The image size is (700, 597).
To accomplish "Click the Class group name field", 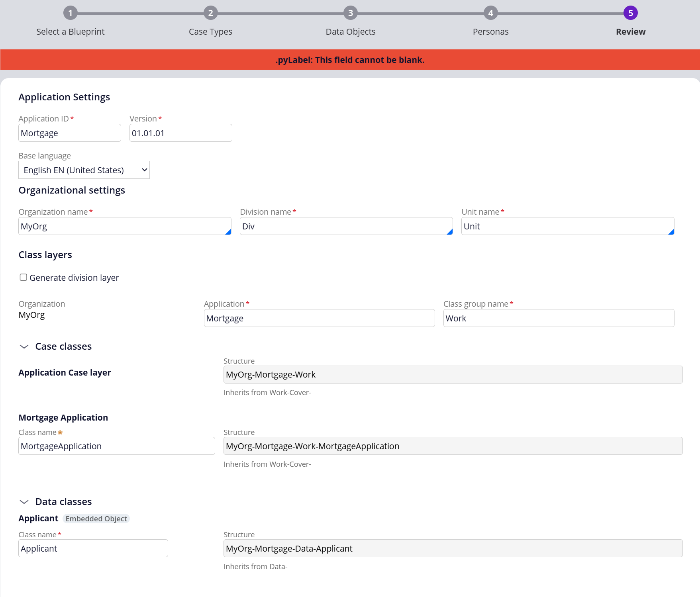I will pos(559,318).
